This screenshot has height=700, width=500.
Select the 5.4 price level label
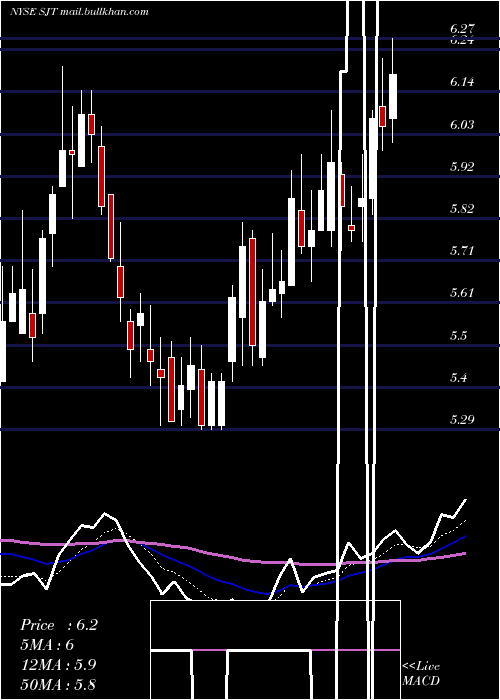click(x=459, y=378)
